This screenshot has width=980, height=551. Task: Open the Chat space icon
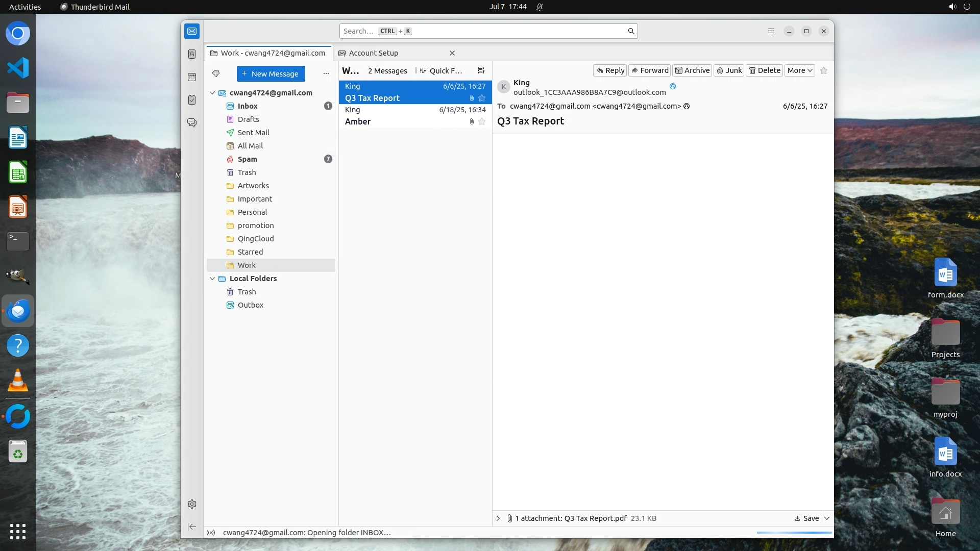[x=192, y=123]
